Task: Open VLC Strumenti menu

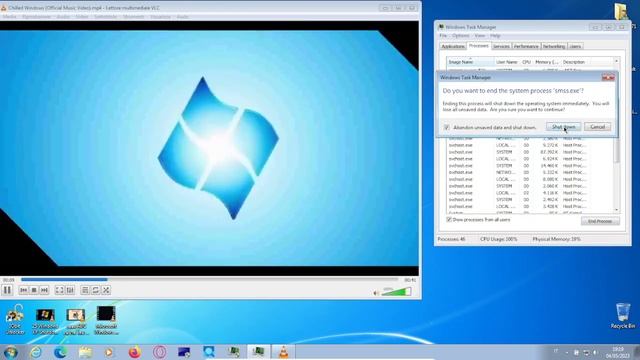Action: tap(133, 17)
